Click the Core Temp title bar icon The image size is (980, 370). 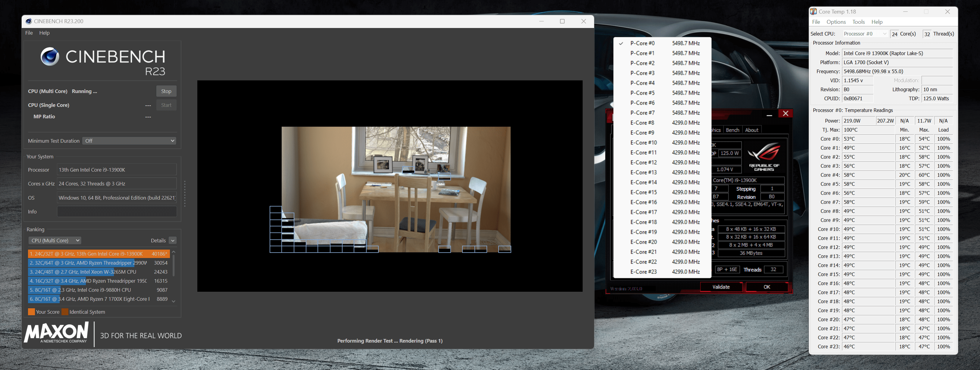pos(813,12)
